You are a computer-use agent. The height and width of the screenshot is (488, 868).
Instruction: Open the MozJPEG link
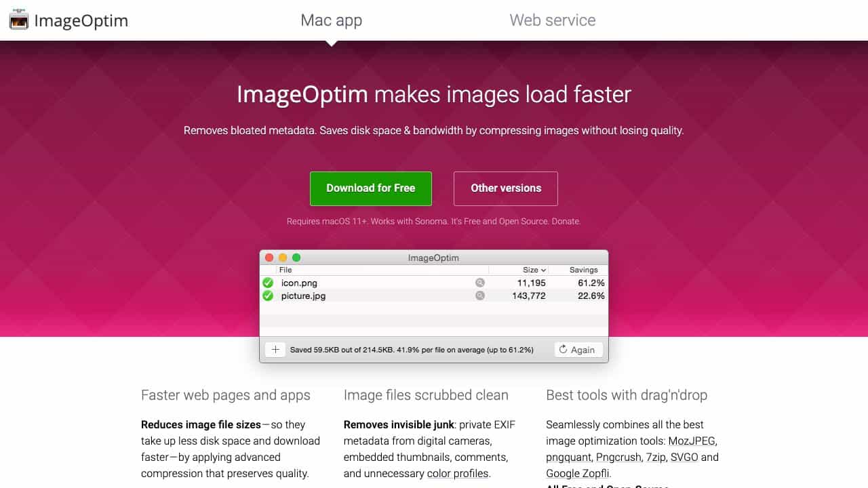(x=692, y=441)
